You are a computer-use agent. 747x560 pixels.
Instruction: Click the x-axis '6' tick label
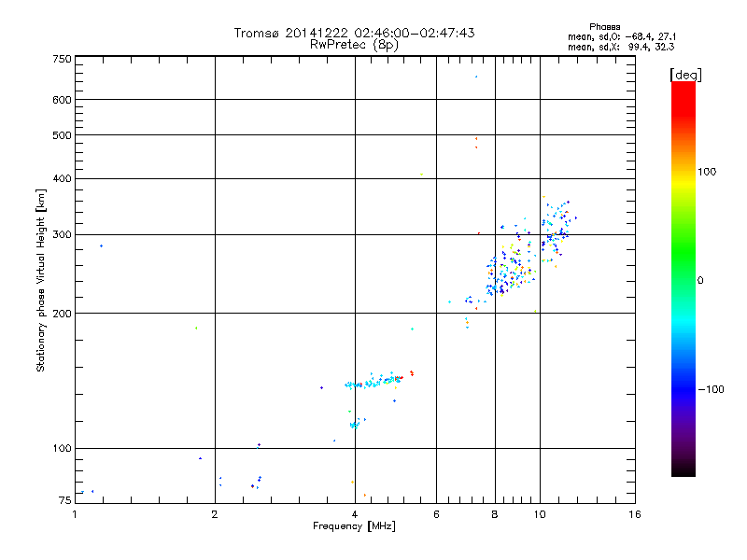click(x=436, y=514)
